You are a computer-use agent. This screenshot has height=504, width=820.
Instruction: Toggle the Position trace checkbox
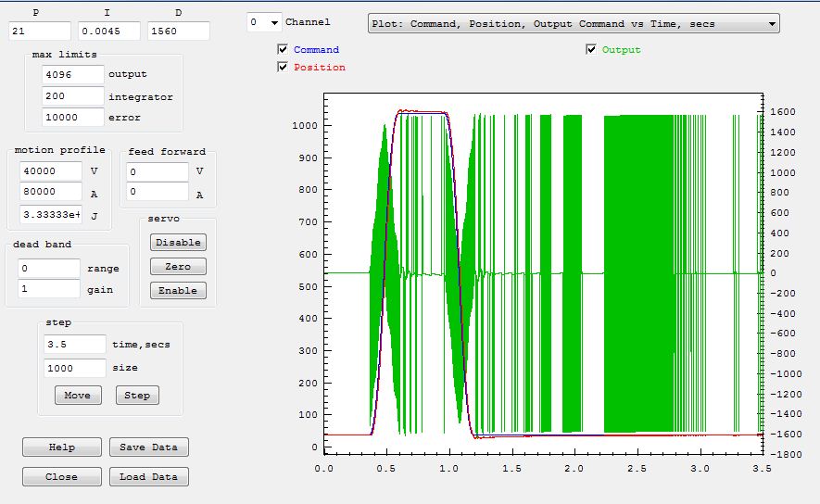(x=283, y=67)
